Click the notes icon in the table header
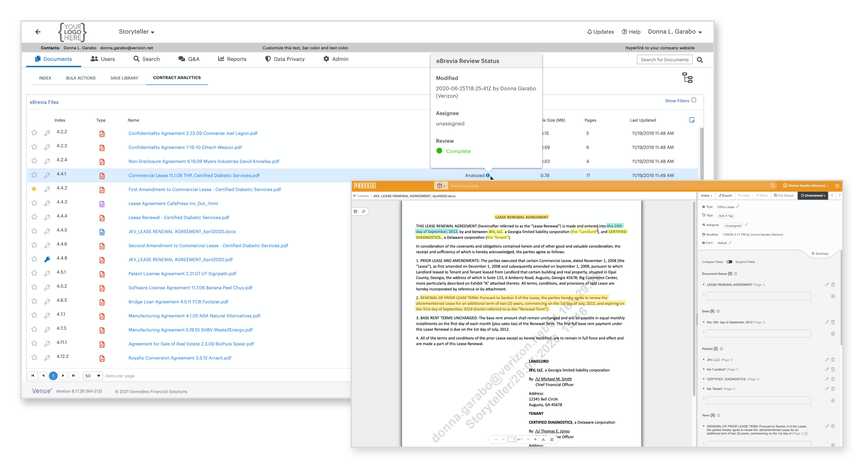The width and height of the screenshot is (868, 469). click(x=692, y=120)
